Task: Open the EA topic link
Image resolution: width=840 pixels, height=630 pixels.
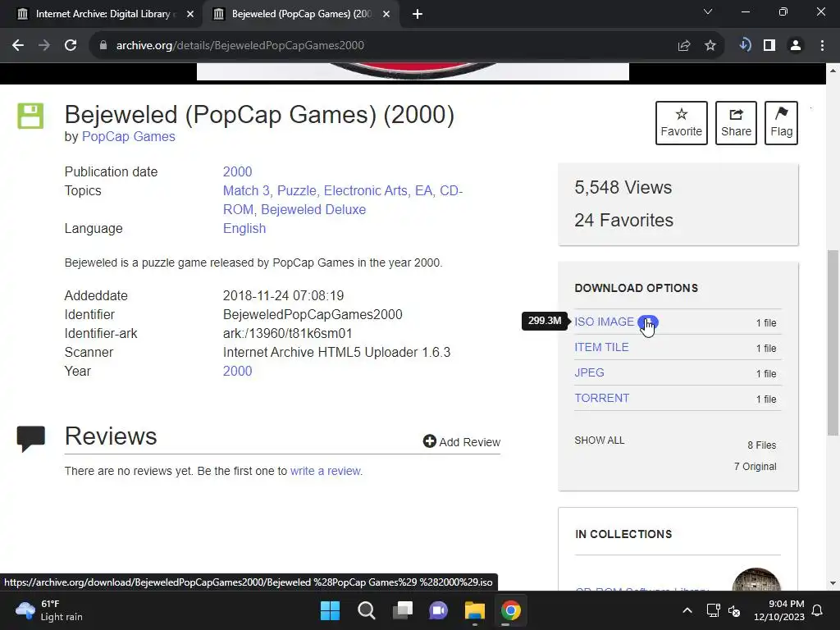Action: pyautogui.click(x=423, y=190)
